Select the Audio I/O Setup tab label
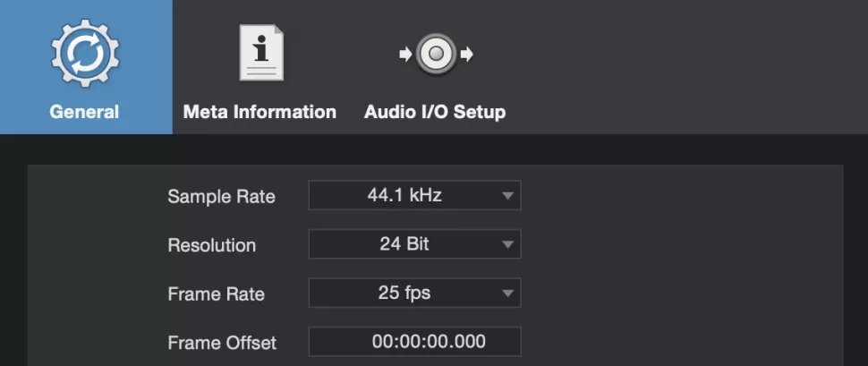868x366 pixels. pyautogui.click(x=435, y=113)
